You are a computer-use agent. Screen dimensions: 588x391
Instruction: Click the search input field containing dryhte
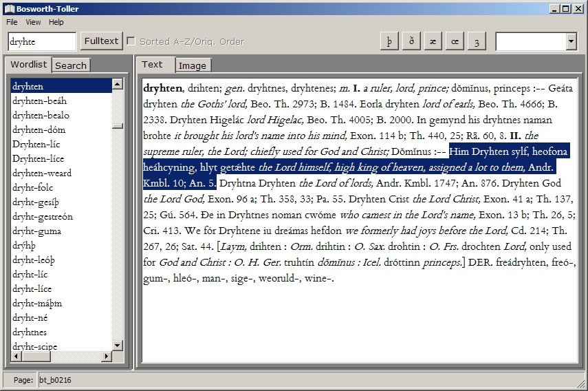[42, 41]
